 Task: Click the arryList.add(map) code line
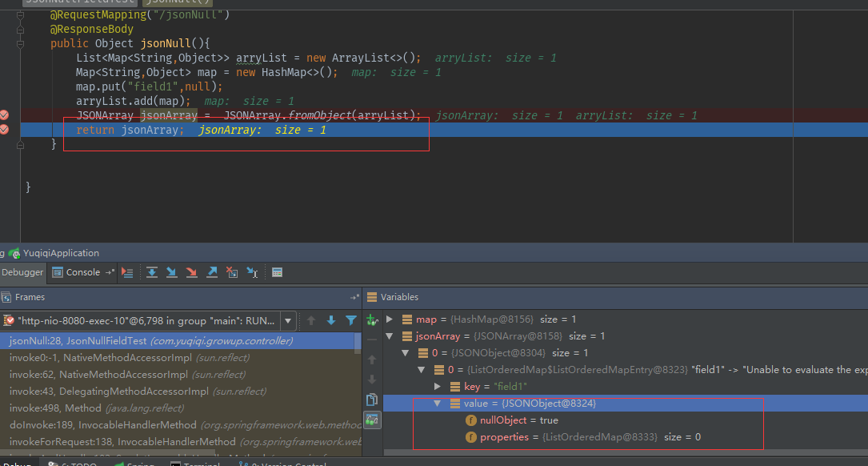click(x=133, y=102)
